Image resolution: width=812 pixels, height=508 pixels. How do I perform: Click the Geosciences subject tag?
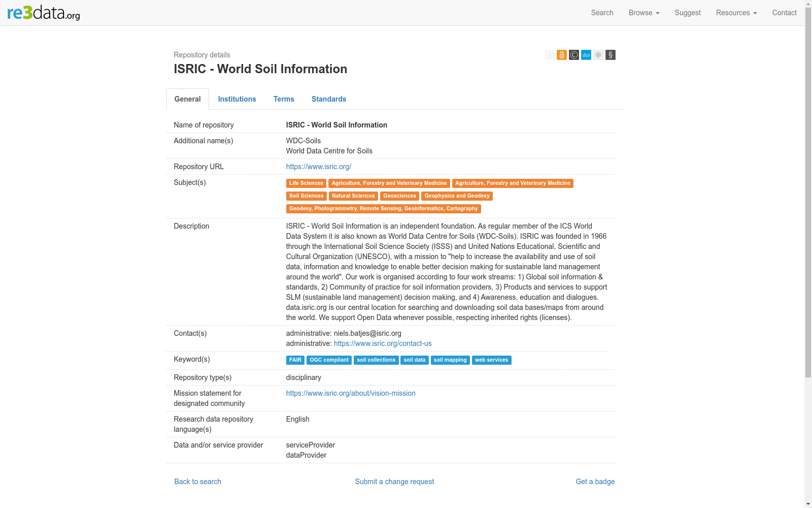tap(400, 196)
